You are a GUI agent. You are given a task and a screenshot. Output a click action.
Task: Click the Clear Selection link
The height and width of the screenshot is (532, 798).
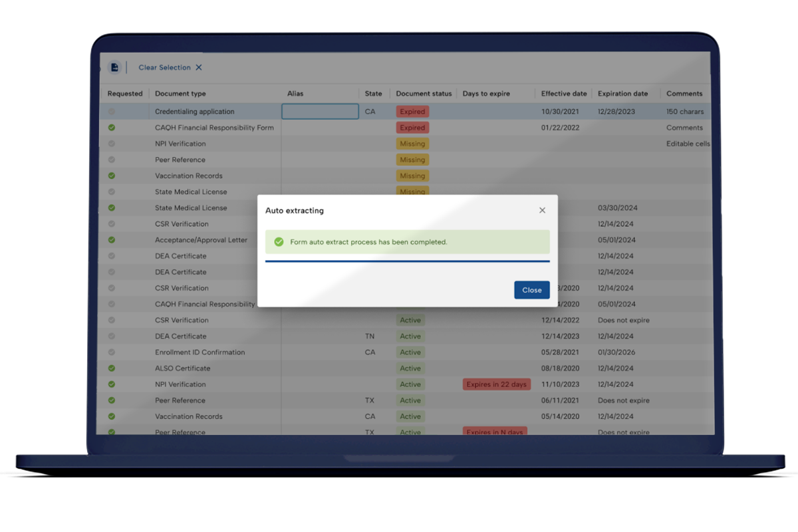164,67
